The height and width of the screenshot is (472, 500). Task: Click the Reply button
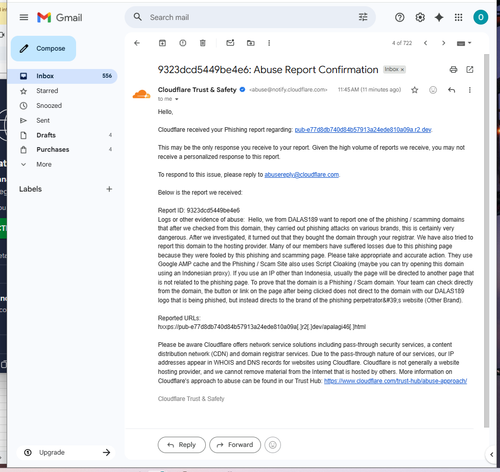182,445
